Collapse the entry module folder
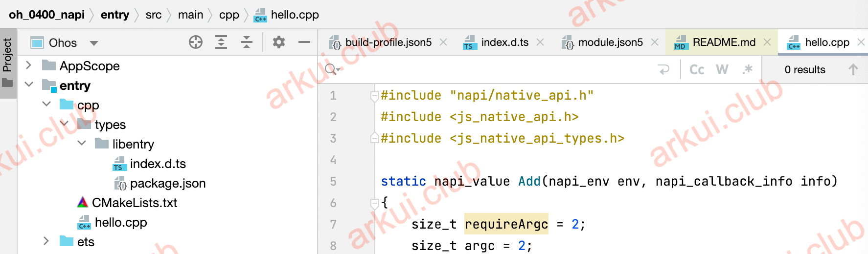Image resolution: width=868 pixels, height=254 pixels. [x=29, y=85]
